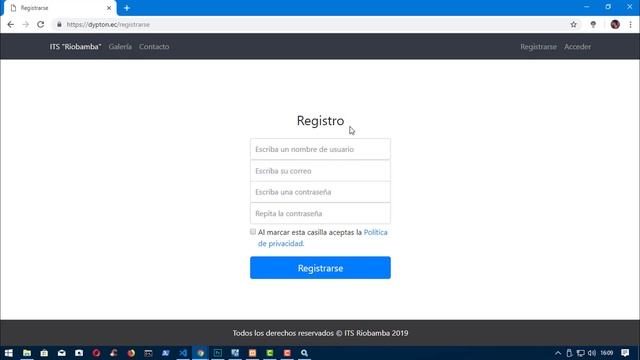The width and height of the screenshot is (640, 360).
Task: Open File Explorer from the taskbar
Action: 27,353
